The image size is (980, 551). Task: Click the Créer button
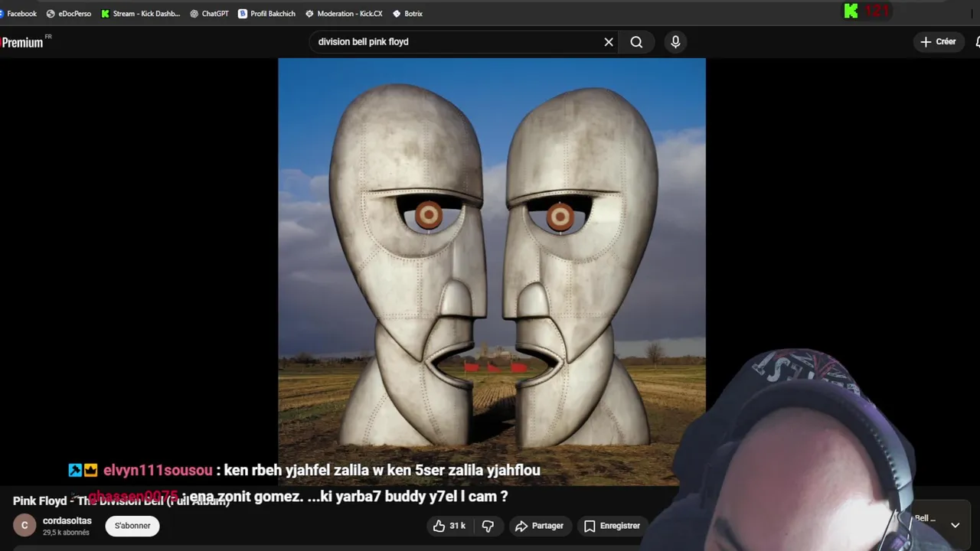coord(938,42)
